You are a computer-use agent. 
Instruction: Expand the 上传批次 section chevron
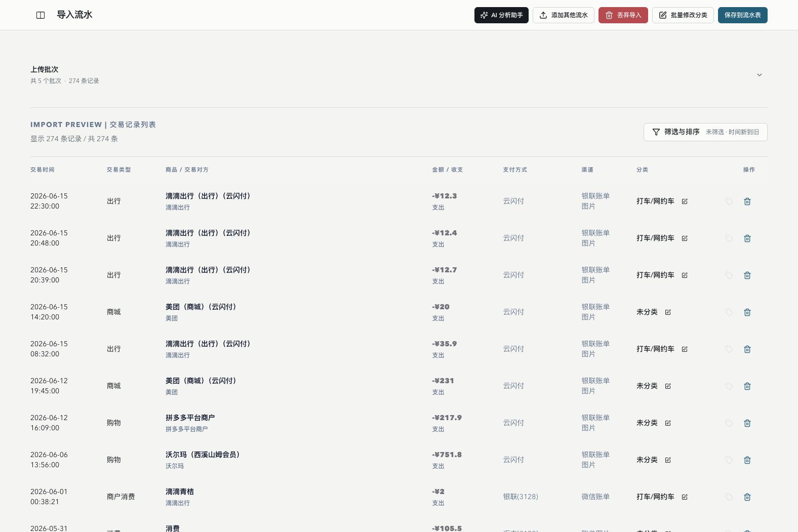tap(760, 75)
